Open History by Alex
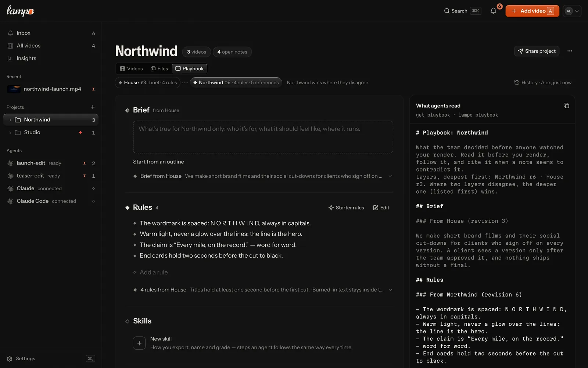The image size is (588, 368). point(543,83)
